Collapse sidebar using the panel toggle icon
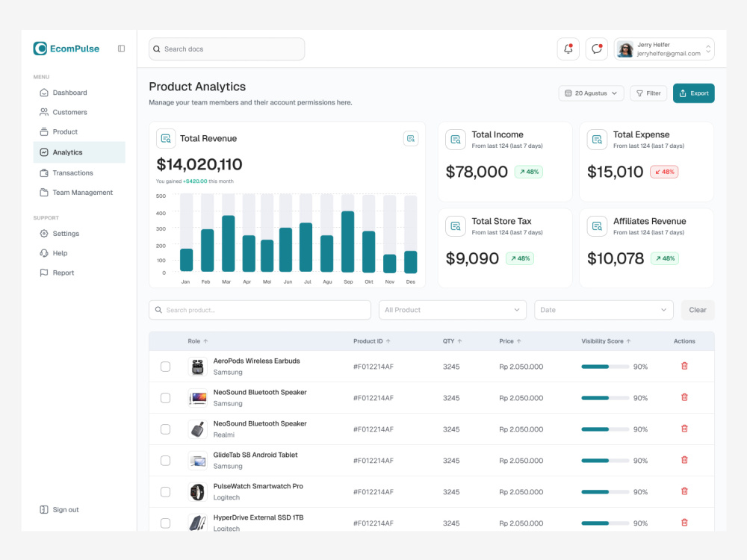The width and height of the screenshot is (747, 560). [122, 49]
